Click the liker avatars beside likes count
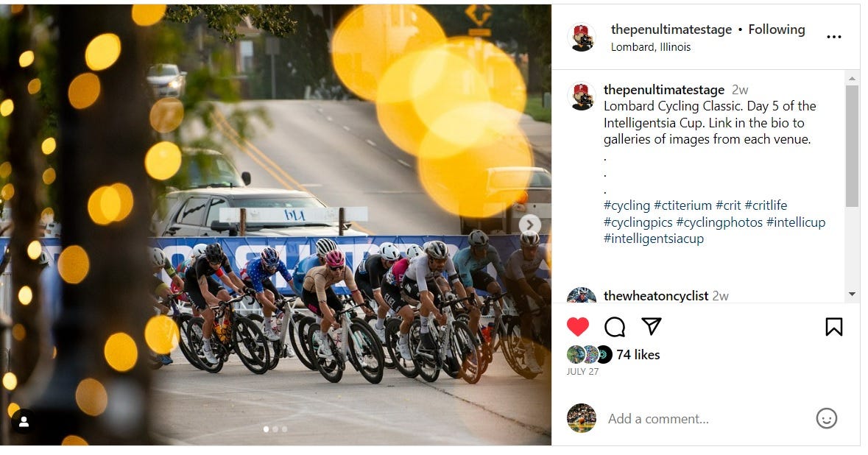 589,355
